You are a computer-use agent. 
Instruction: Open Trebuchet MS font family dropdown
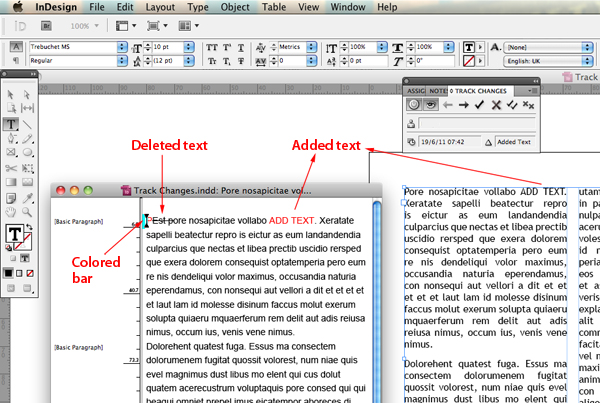point(122,47)
